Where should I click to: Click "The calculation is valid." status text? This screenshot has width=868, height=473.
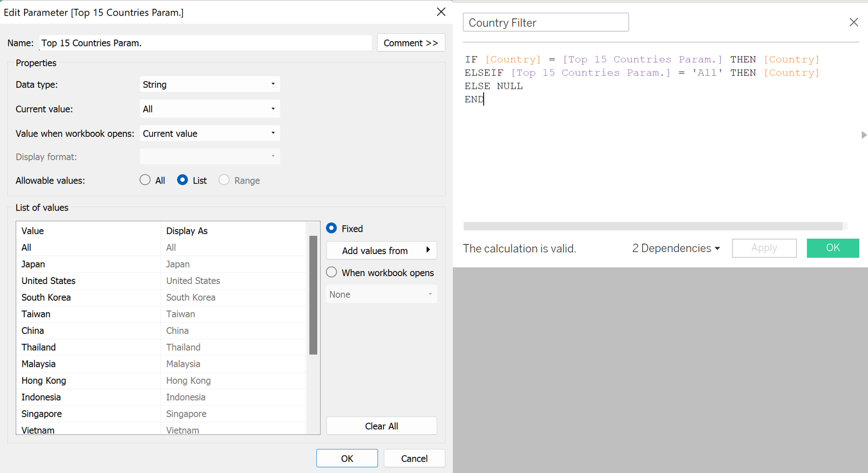[519, 248]
